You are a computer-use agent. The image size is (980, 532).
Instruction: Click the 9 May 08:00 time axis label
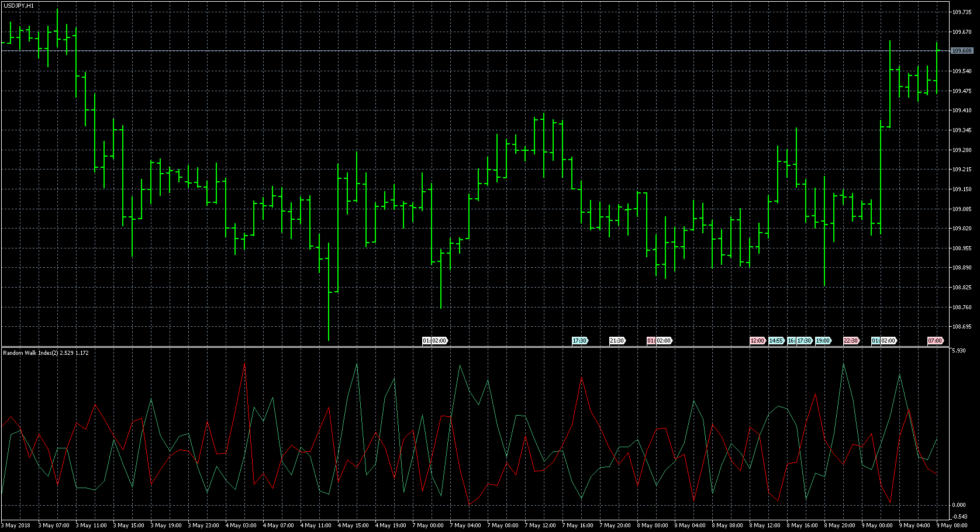pyautogui.click(x=954, y=526)
